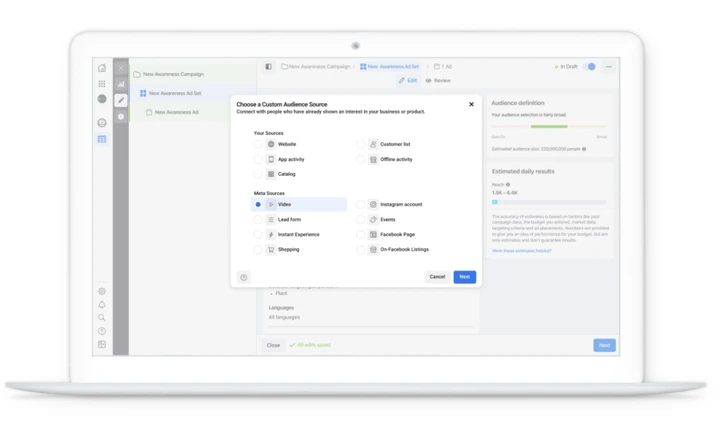Select the campaigns table icon in sidebar
720x437 pixels.
102,139
